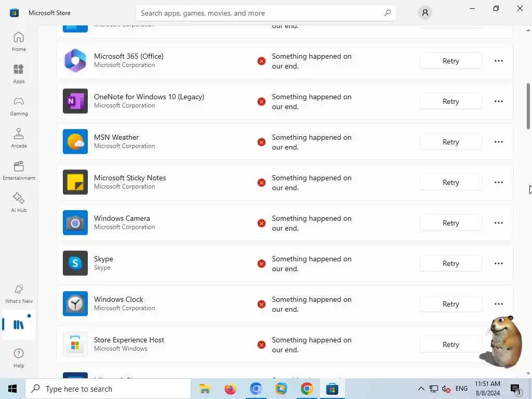Screen dimensions: 532x399
Task: Click the OneNote for Windows 10 (Legacy) title
Action: coord(149,97)
